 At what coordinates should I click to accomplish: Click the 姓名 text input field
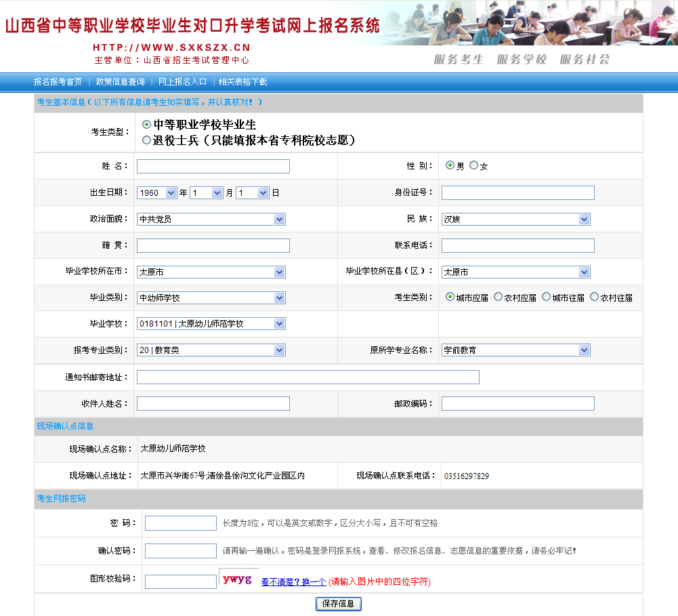tap(213, 167)
